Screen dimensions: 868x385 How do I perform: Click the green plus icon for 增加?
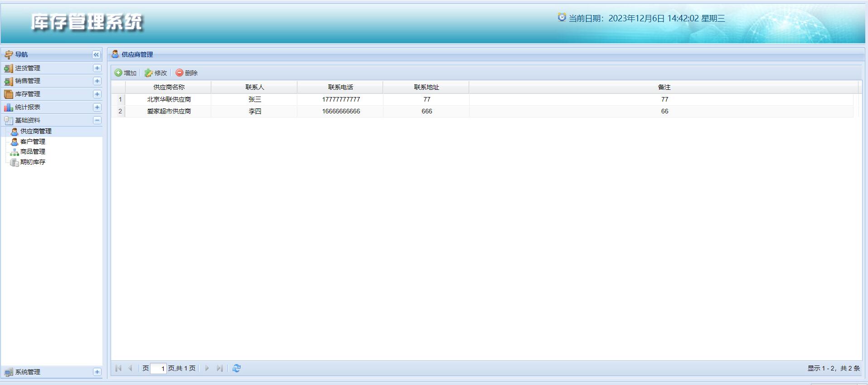coord(118,73)
